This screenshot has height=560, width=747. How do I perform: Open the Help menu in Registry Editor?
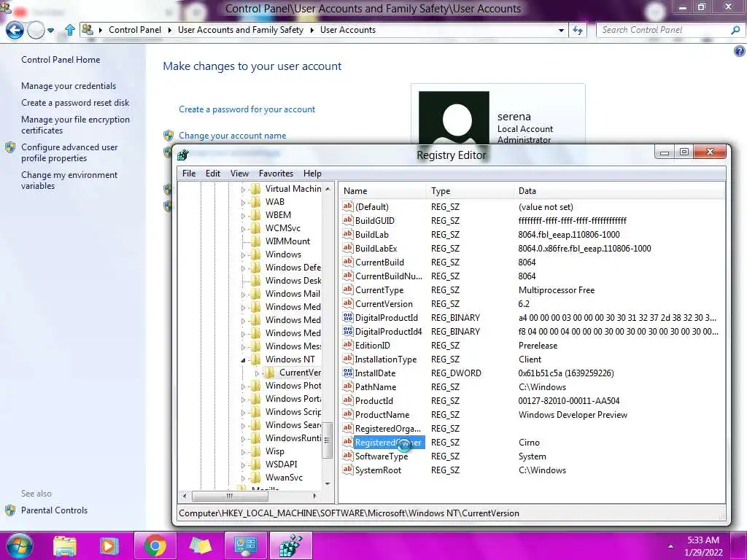pyautogui.click(x=312, y=174)
